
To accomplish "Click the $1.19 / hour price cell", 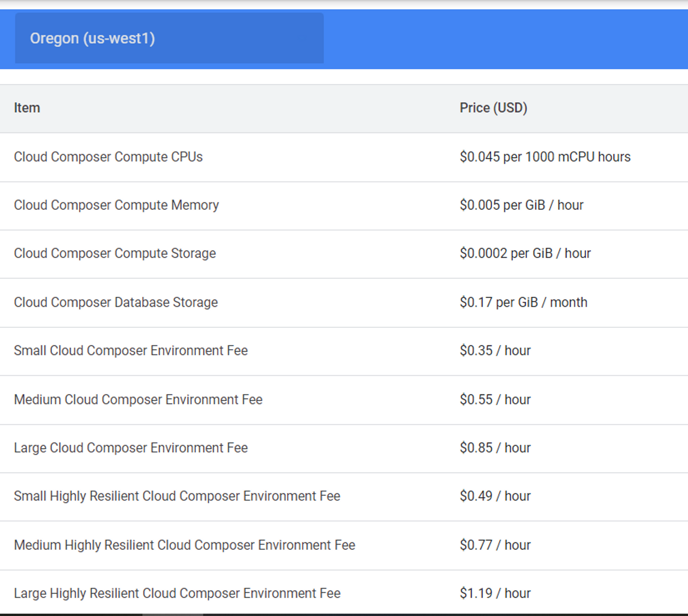I will 495,593.
